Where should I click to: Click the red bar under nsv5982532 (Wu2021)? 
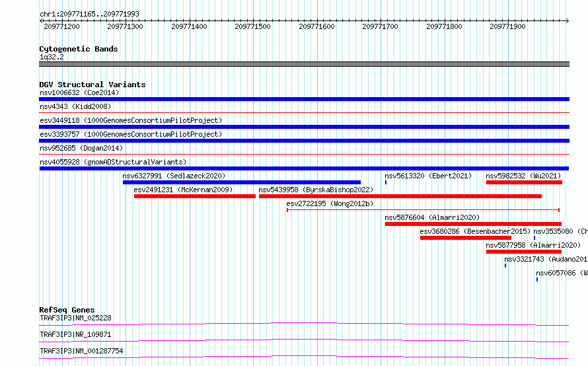pos(525,182)
